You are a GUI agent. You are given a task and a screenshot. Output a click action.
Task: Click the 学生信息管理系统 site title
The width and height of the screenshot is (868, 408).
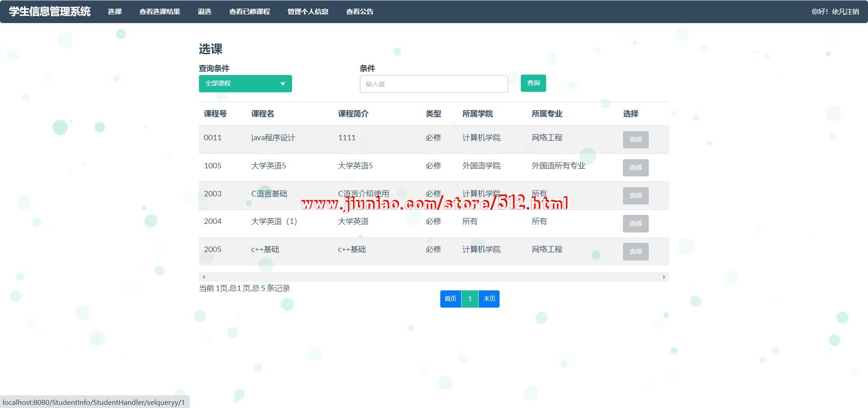tap(50, 12)
